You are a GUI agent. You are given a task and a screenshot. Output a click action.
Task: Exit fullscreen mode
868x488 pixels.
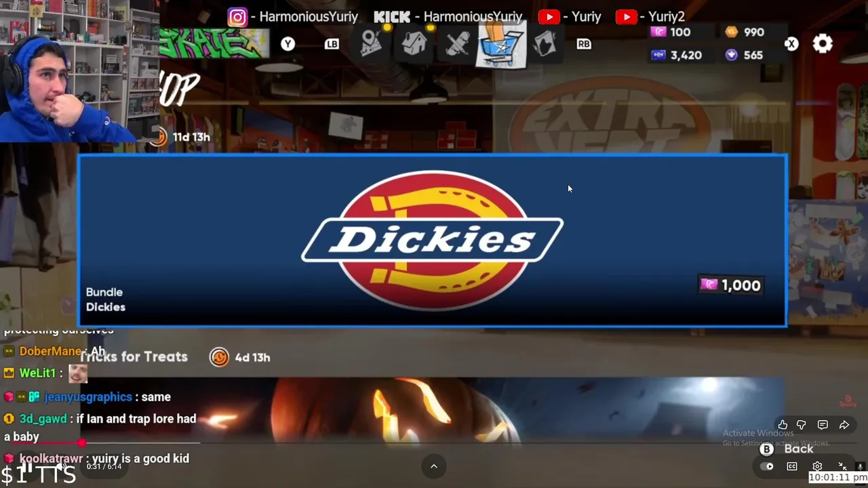coord(842,466)
